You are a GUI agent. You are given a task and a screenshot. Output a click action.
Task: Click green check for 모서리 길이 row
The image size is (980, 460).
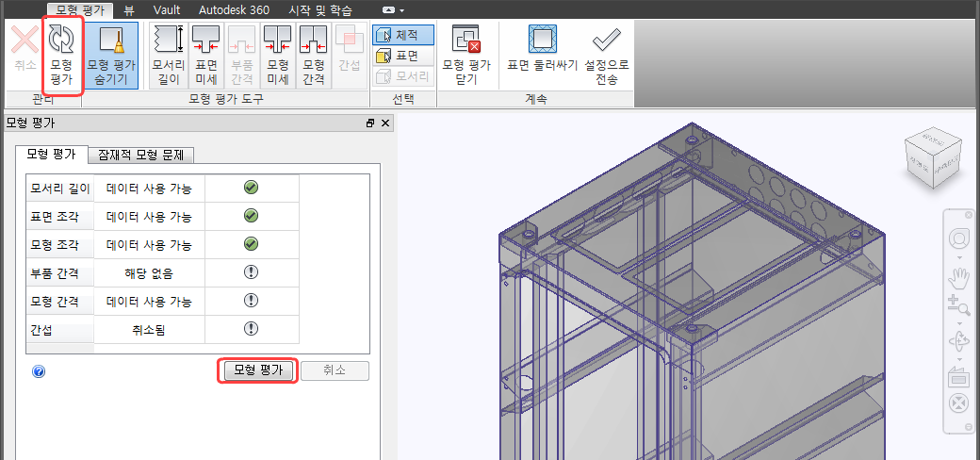pyautogui.click(x=252, y=187)
